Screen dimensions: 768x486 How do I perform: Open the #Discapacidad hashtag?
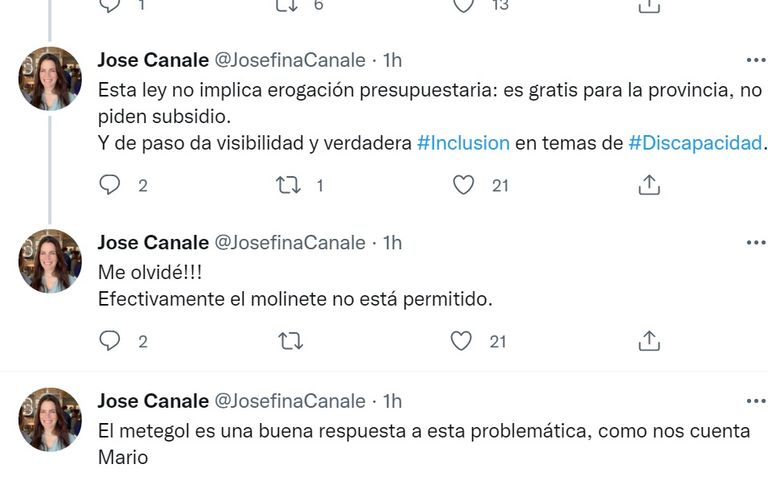coord(696,143)
